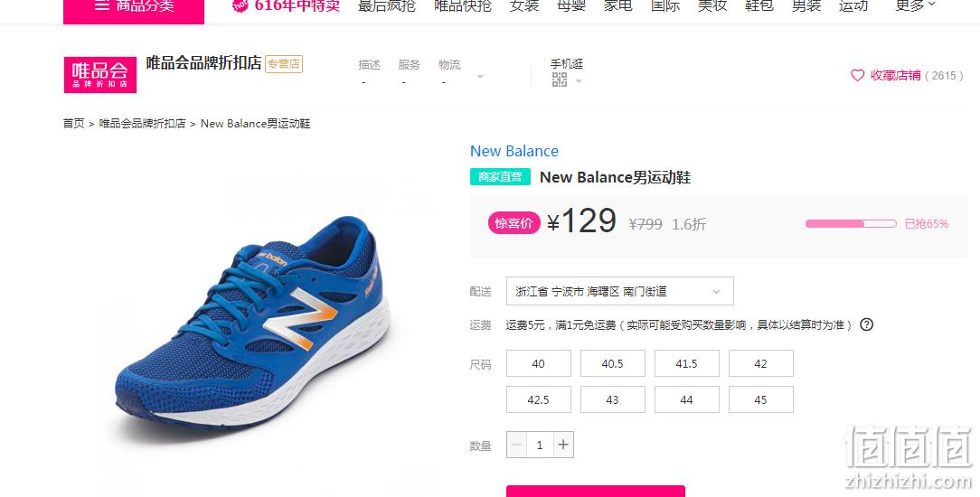Screen dimensions: 980x497
Task: Open the delivery address dropdown
Action: (619, 292)
